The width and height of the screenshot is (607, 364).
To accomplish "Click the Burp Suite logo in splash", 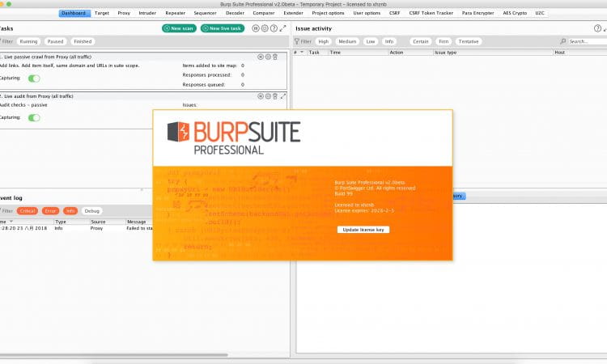I will (234, 138).
